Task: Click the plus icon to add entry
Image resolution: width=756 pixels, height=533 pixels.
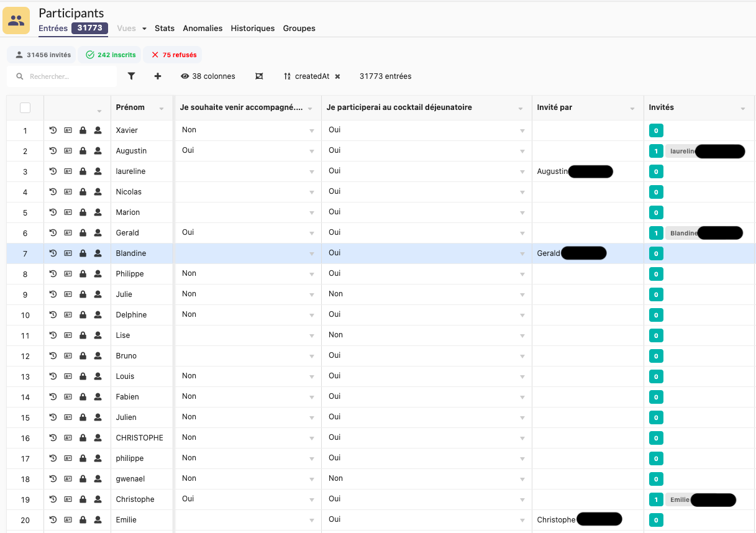Action: click(158, 76)
